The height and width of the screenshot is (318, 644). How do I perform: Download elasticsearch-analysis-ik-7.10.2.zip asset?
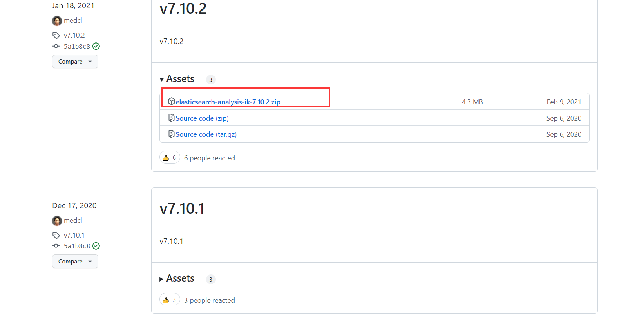228,102
